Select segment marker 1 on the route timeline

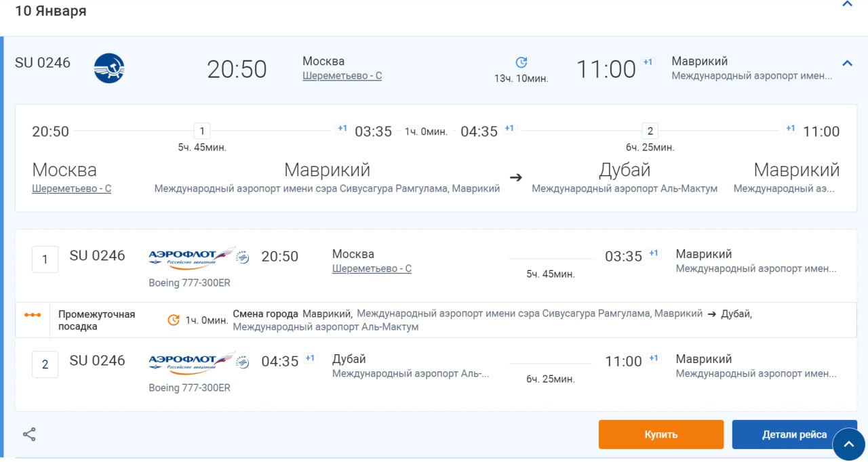201,131
